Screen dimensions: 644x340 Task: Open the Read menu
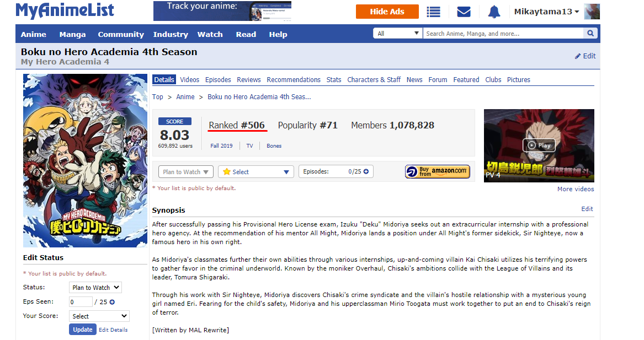246,35
